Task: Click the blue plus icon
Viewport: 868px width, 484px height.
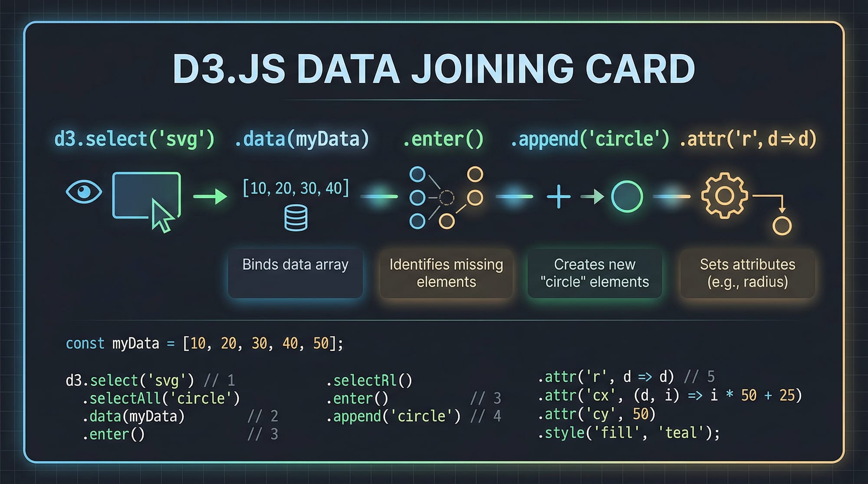Action: pos(558,196)
